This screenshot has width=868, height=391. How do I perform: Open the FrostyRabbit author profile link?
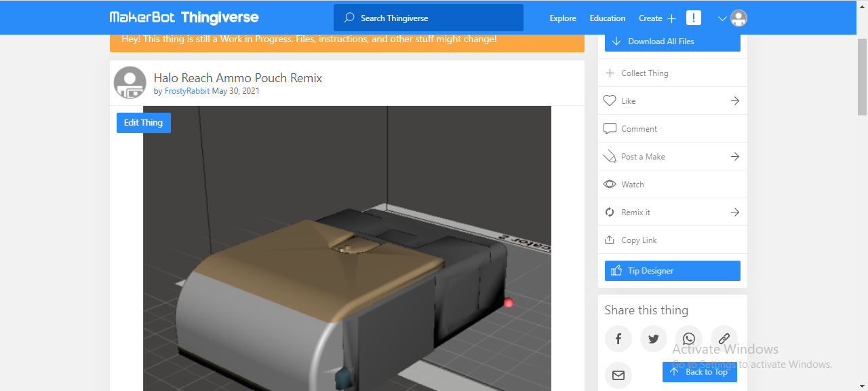tap(187, 91)
